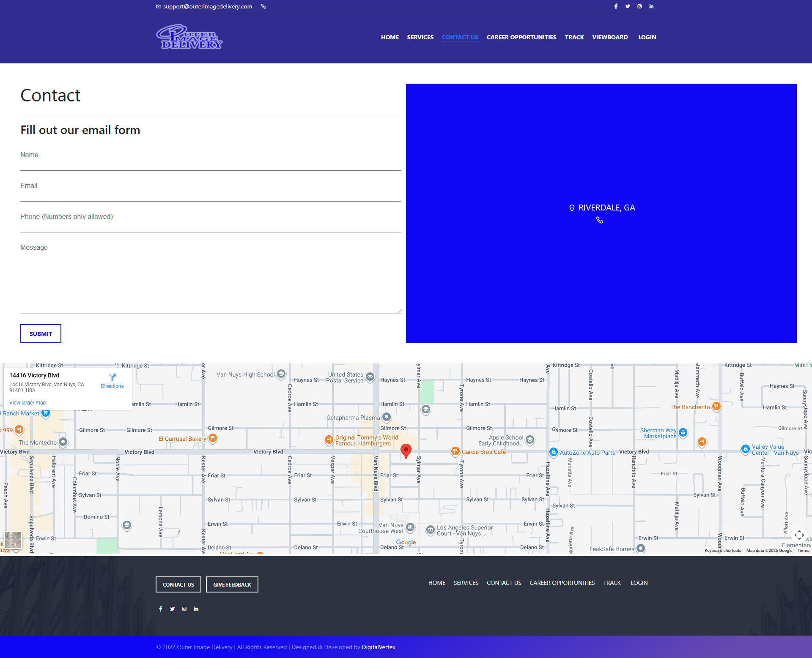Click the red location pin on map

click(406, 450)
